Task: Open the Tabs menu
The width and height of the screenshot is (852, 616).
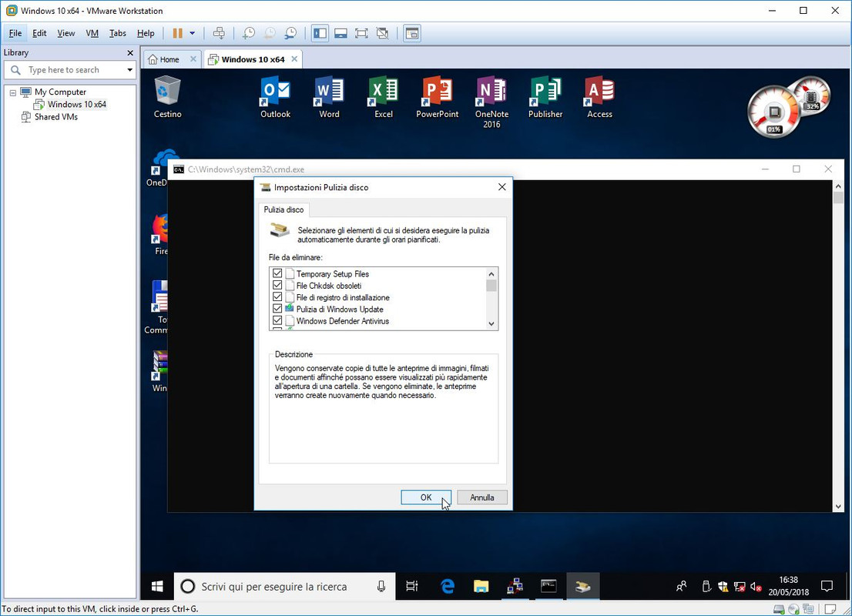Action: pyautogui.click(x=117, y=33)
